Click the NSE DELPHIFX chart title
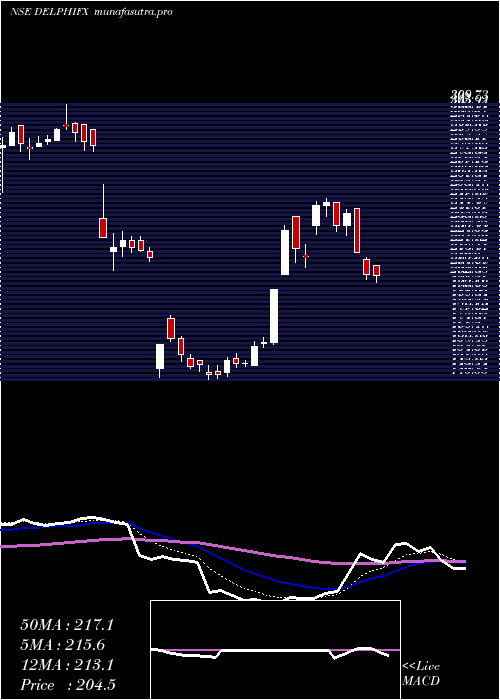Screen dimensions: 500x700 (x=51, y=12)
